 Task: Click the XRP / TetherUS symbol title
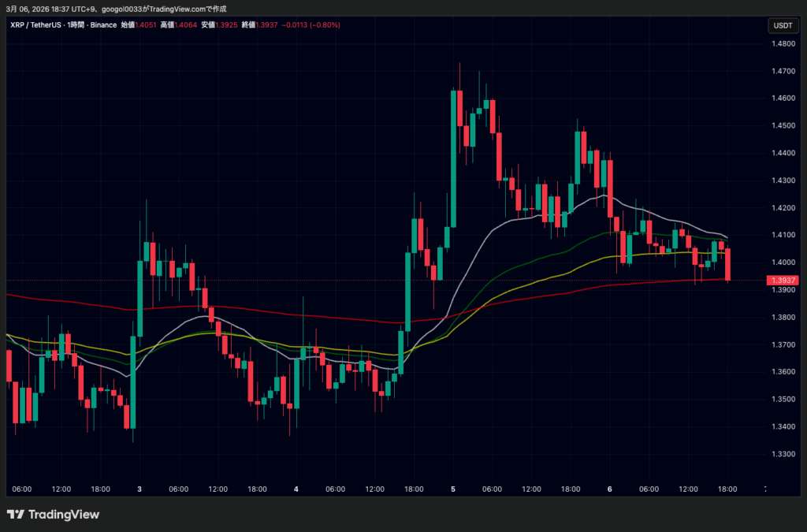(37, 25)
